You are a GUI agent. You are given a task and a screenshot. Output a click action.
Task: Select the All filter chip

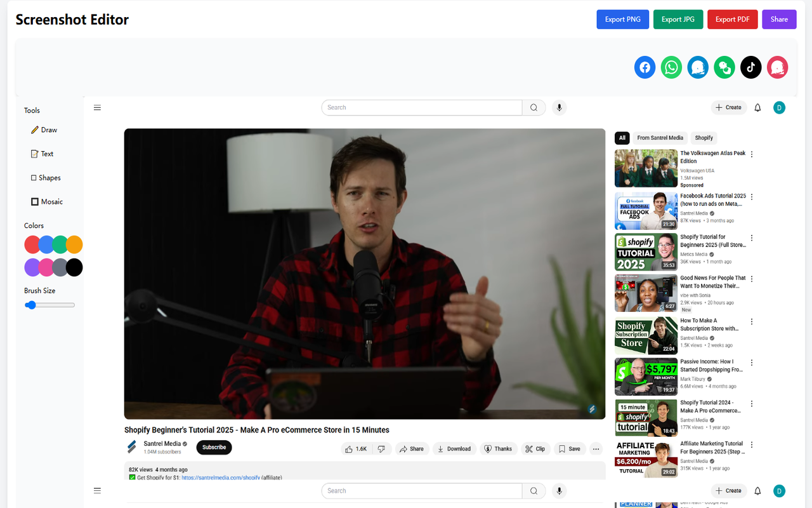click(x=622, y=138)
